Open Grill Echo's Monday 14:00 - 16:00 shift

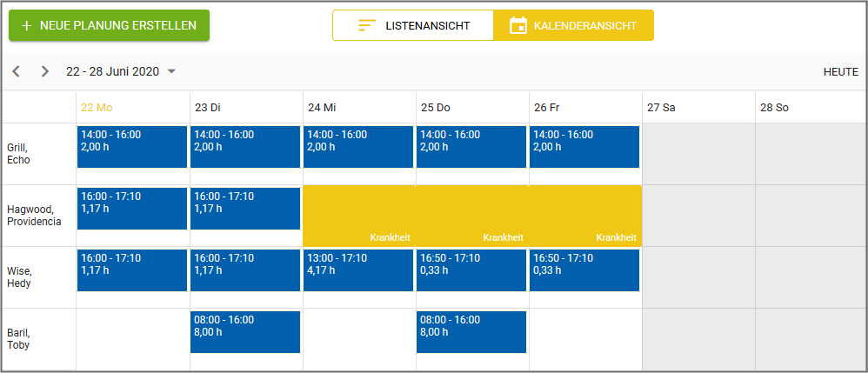click(132, 147)
